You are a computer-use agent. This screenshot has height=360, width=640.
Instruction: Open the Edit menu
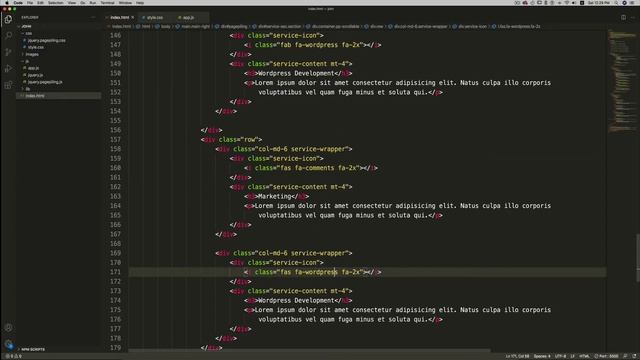pyautogui.click(x=40, y=3)
